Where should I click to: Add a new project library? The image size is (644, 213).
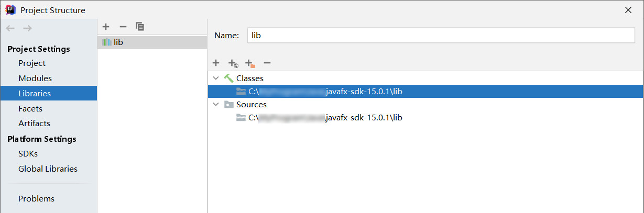pos(106,27)
